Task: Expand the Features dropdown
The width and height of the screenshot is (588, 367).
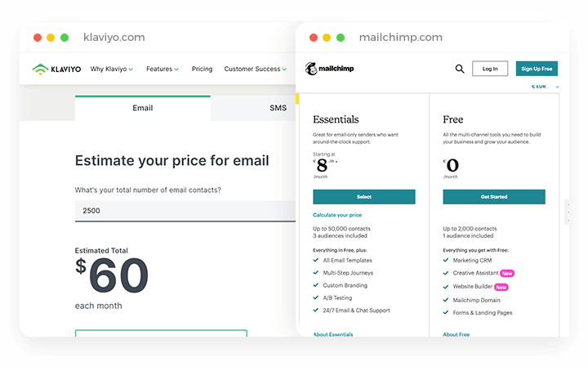Action: click(163, 69)
